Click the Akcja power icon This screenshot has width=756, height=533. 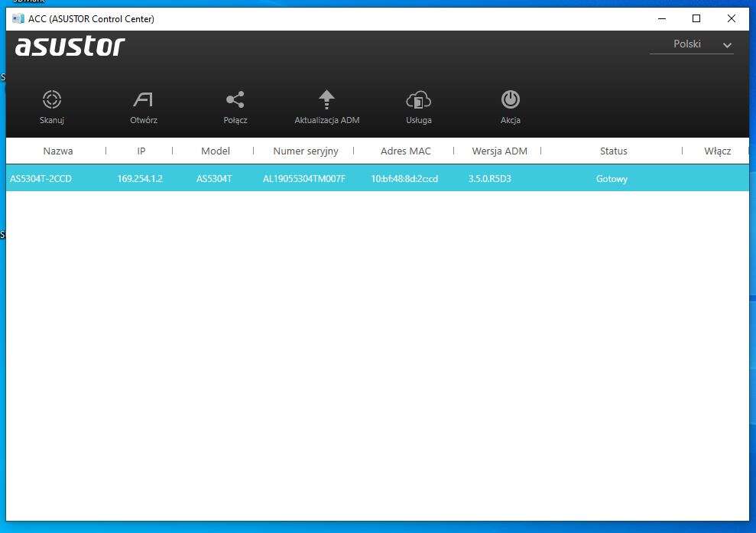pos(511,100)
